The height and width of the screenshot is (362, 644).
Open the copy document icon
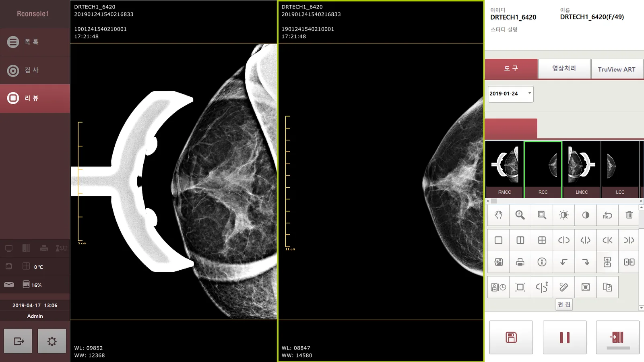[607, 287]
